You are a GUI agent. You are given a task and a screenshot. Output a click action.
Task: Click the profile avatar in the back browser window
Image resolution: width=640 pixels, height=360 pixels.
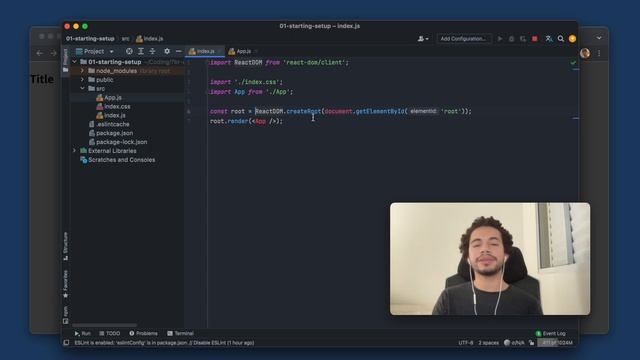point(585,53)
